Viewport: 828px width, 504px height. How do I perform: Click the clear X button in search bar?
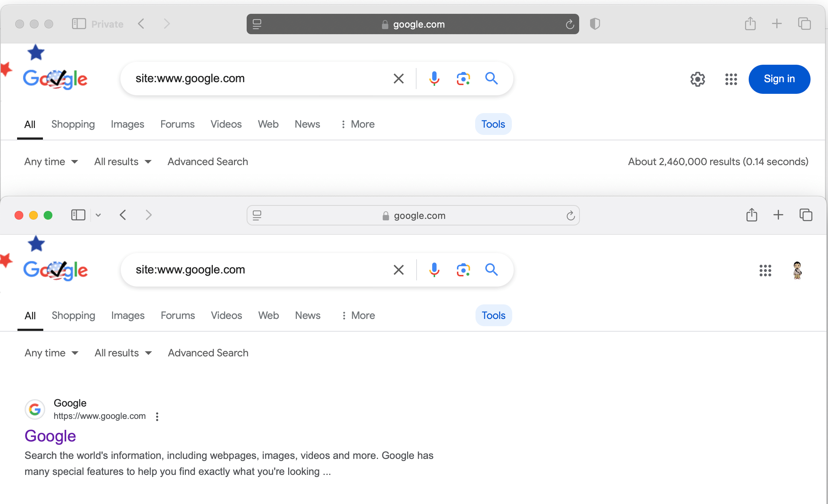click(397, 79)
